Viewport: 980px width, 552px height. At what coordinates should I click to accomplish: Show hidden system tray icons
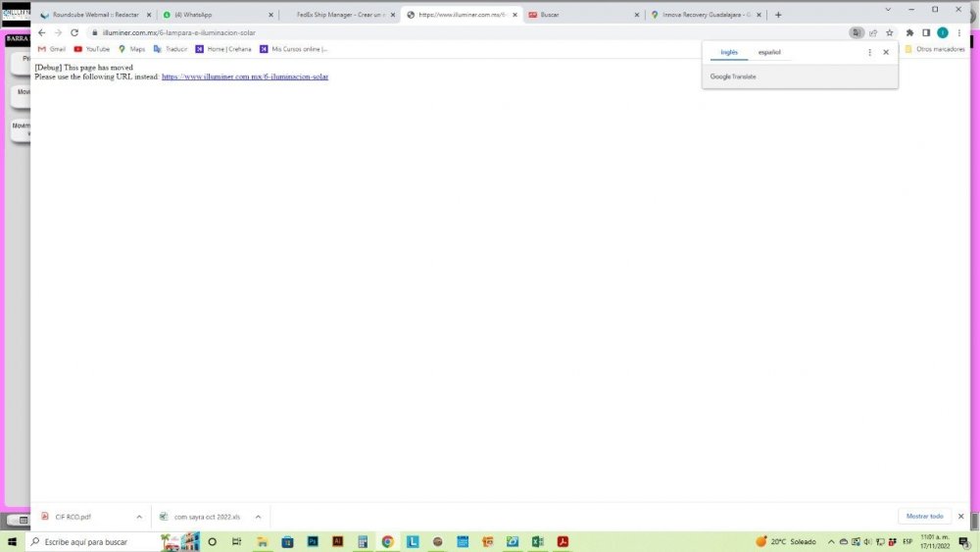831,542
